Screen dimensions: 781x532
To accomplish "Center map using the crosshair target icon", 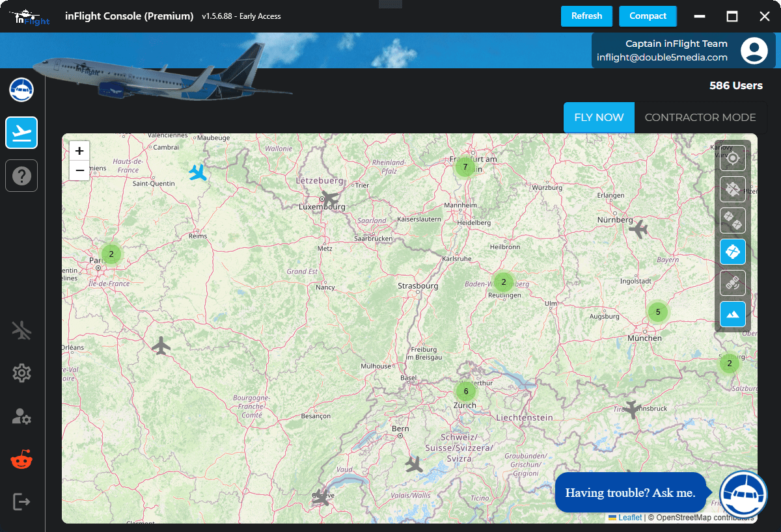I will [x=733, y=158].
